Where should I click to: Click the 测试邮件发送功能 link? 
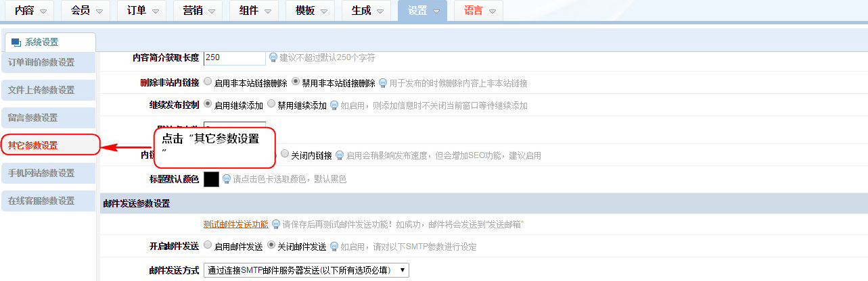235,224
